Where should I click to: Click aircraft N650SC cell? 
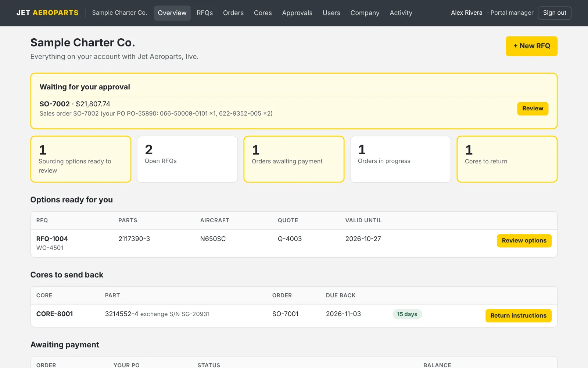(x=213, y=239)
